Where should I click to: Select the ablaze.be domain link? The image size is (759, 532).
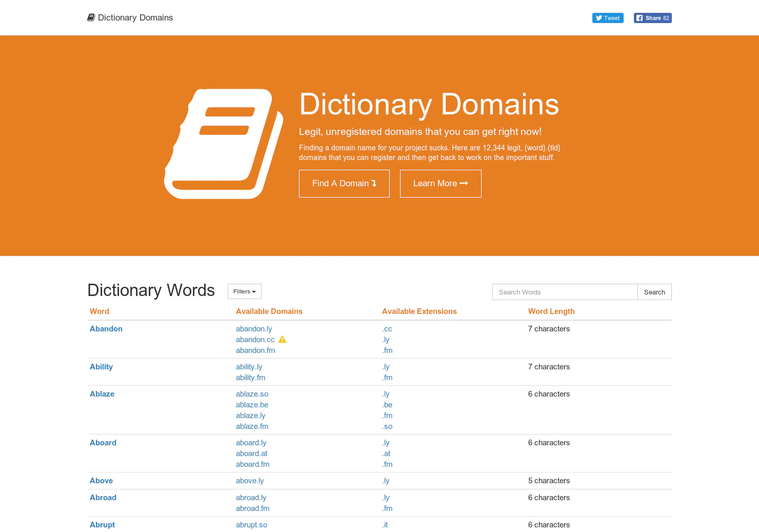pos(252,405)
